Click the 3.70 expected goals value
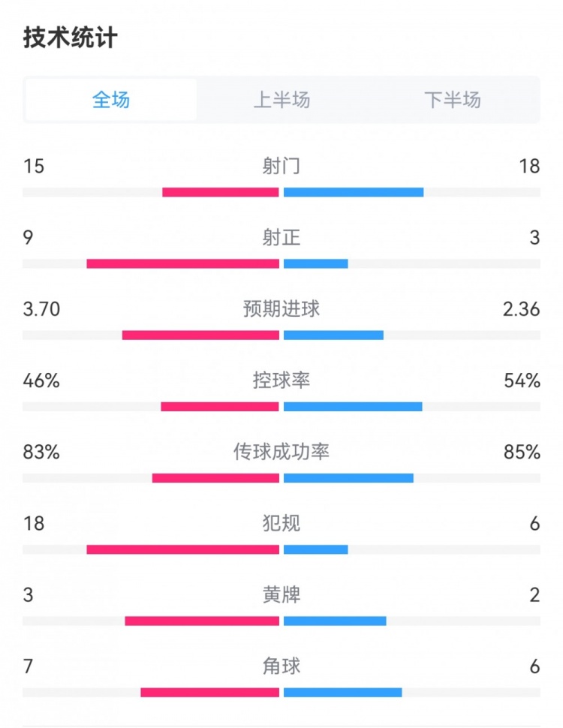 (x=41, y=308)
